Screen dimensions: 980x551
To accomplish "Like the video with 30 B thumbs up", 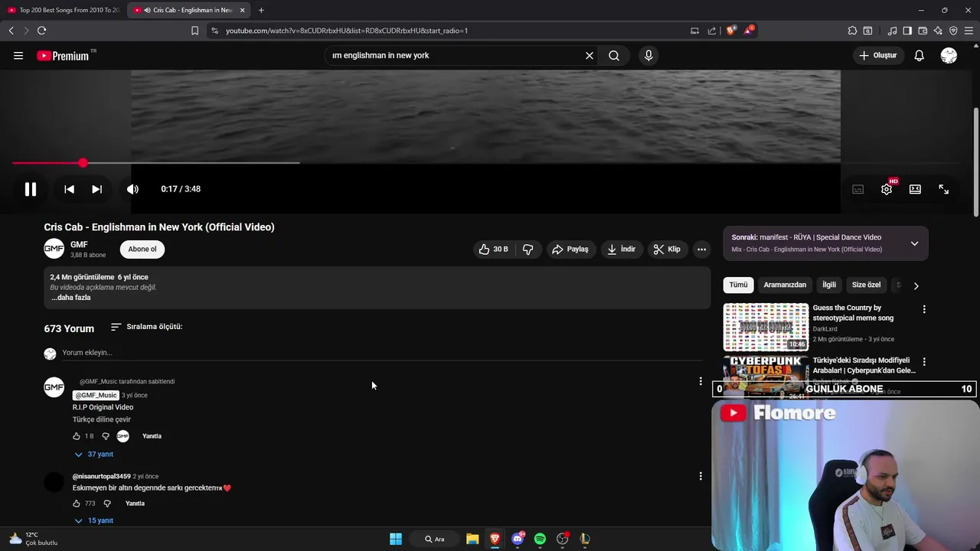I will (x=493, y=249).
